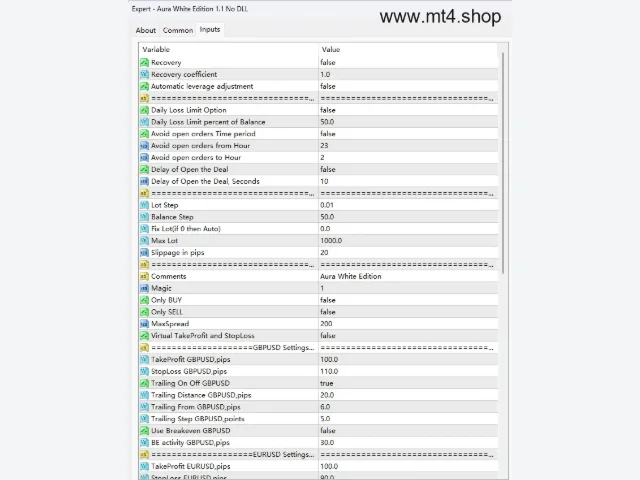Select the Max Lot value 1000.0
The height and width of the screenshot is (480, 640).
coord(331,240)
